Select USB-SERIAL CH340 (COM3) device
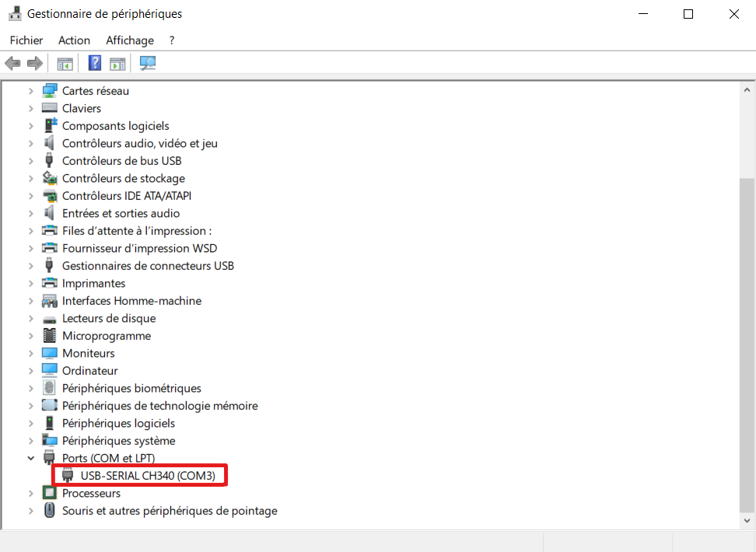Image resolution: width=756 pixels, height=552 pixels. point(148,475)
